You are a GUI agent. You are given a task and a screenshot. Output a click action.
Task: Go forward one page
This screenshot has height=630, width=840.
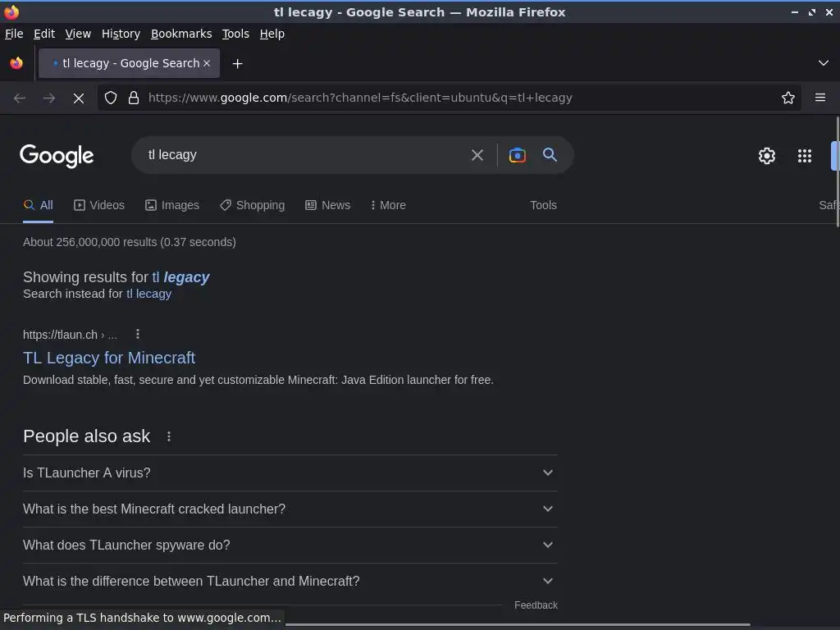48,98
